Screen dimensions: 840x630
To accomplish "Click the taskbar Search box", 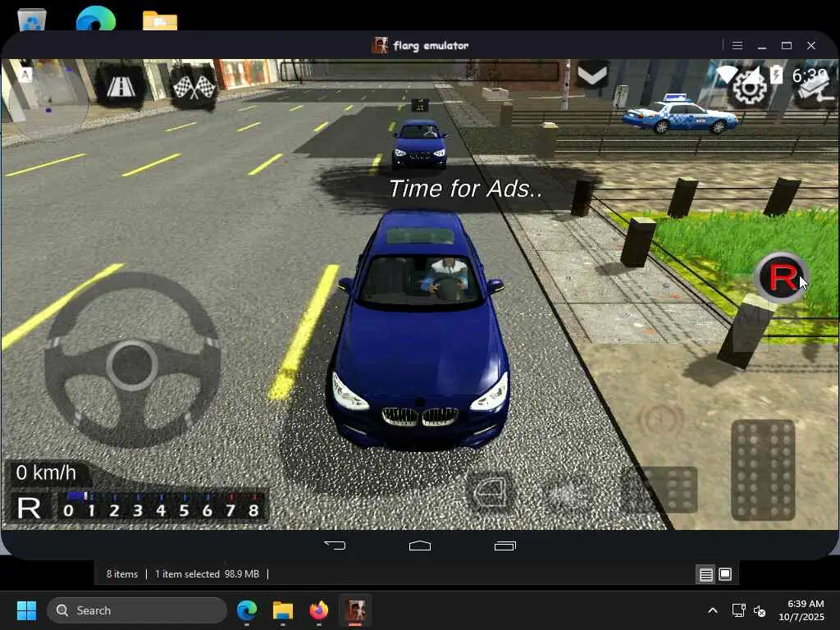I will click(x=137, y=610).
